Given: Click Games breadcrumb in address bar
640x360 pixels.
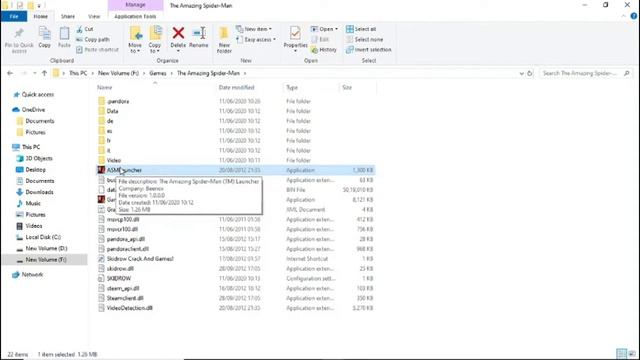Looking at the screenshot, I should (158, 73).
